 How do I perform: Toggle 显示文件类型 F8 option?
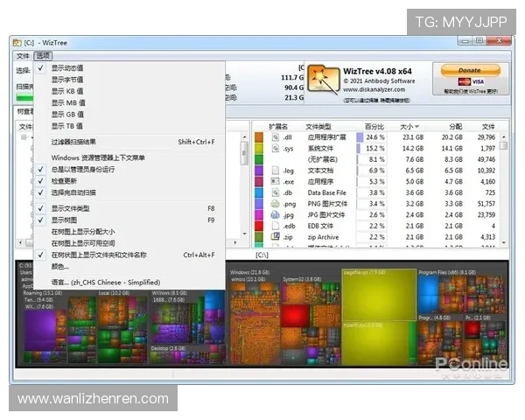(129, 208)
